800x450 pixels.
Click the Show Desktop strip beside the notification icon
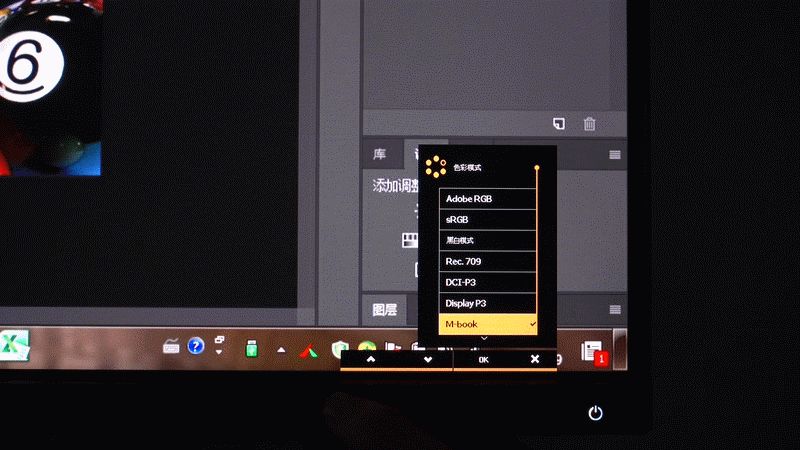(620, 349)
